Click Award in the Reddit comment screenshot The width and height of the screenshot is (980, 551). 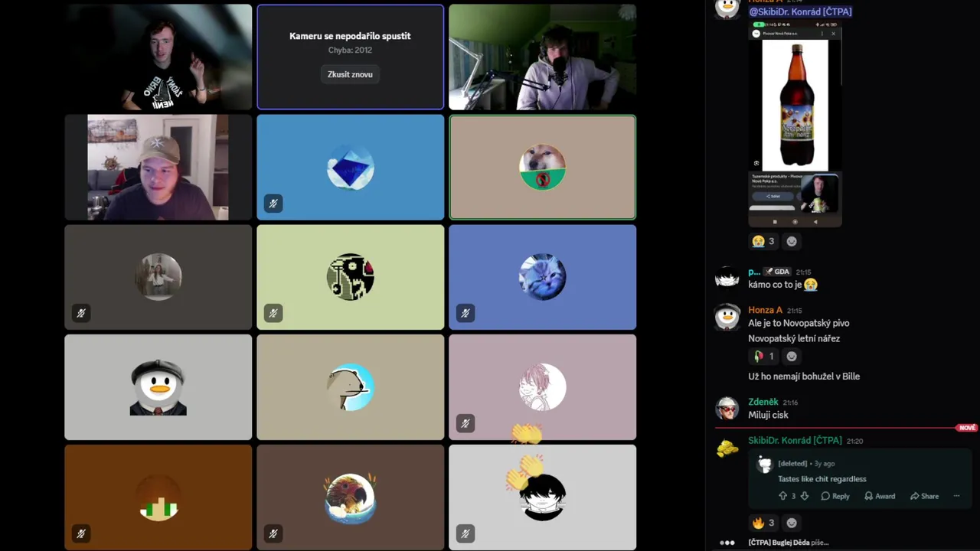pyautogui.click(x=880, y=496)
